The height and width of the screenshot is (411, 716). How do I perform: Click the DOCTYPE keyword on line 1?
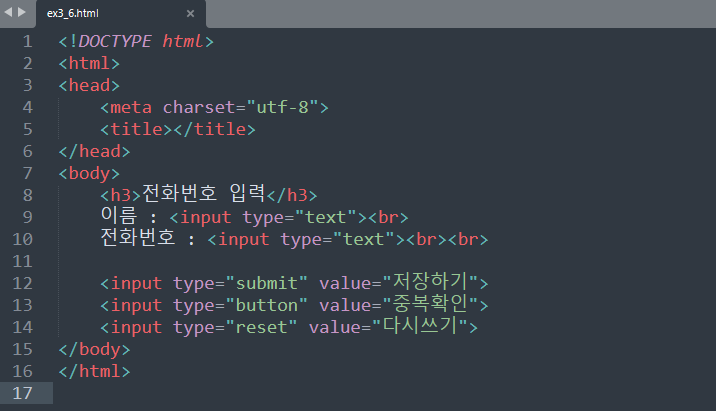click(115, 42)
